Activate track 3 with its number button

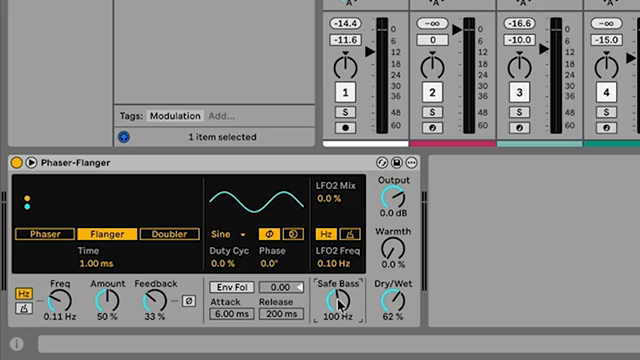(519, 93)
